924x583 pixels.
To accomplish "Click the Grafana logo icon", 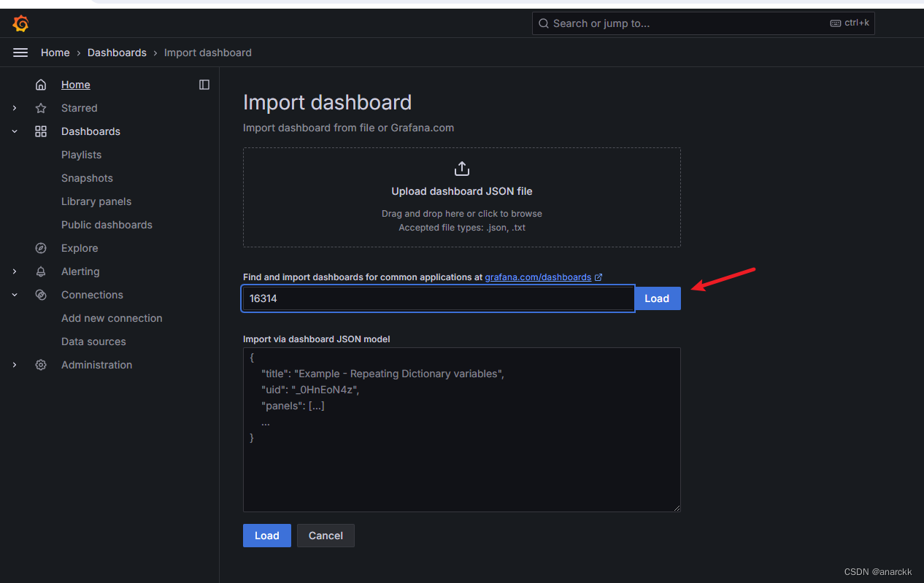I will coord(20,23).
